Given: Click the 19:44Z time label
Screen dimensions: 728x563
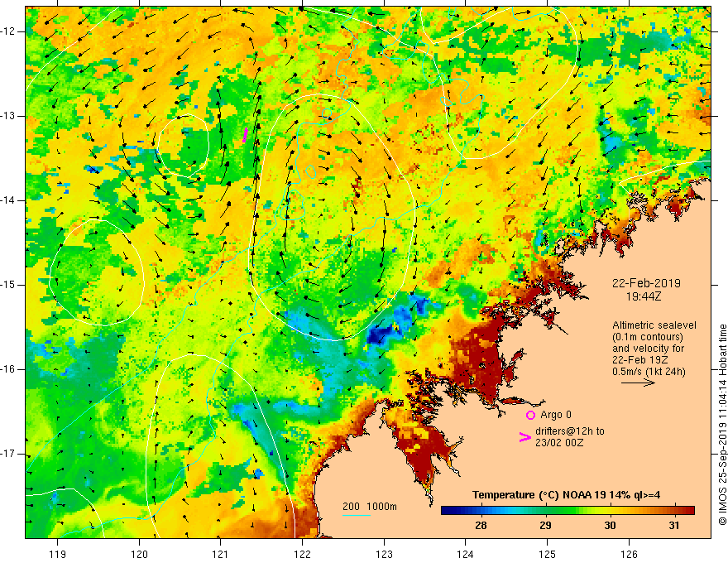Looking at the screenshot, I should click(x=644, y=296).
